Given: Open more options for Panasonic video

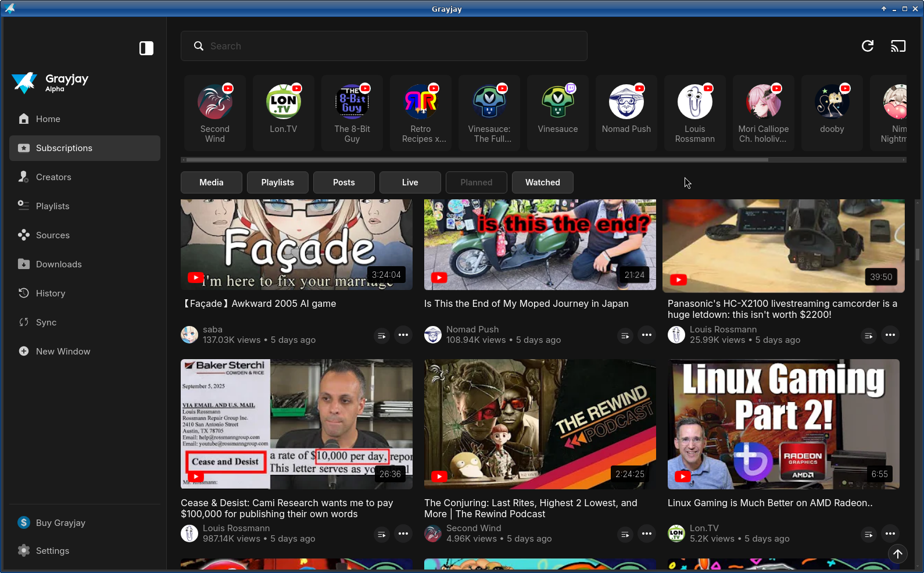Looking at the screenshot, I should pyautogui.click(x=890, y=335).
